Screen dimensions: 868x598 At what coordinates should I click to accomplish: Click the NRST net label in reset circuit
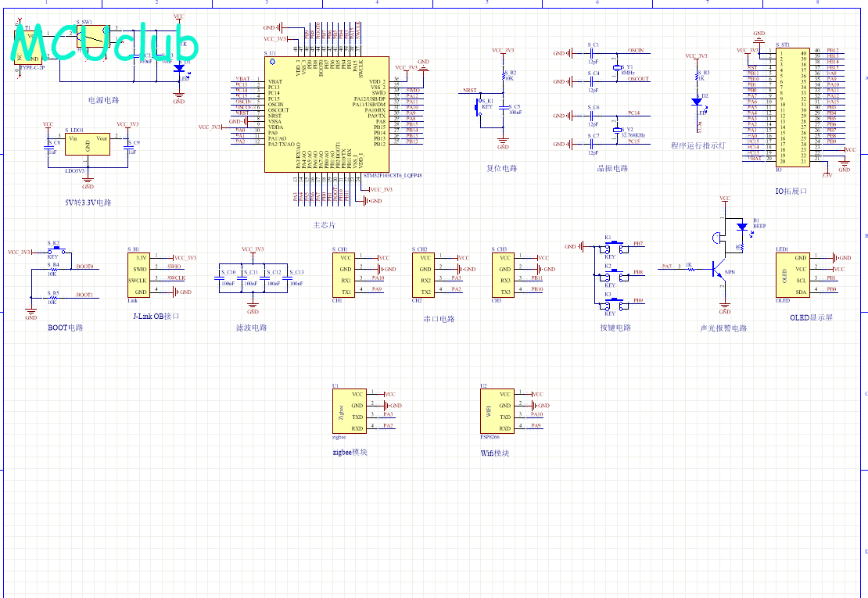tap(469, 90)
